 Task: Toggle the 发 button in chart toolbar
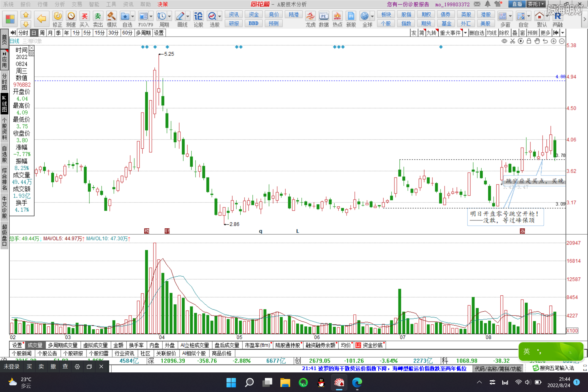coord(414,33)
